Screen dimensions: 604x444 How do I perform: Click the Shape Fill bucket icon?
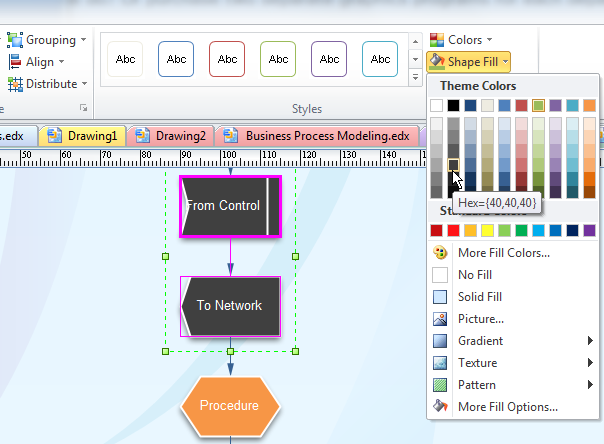(437, 62)
